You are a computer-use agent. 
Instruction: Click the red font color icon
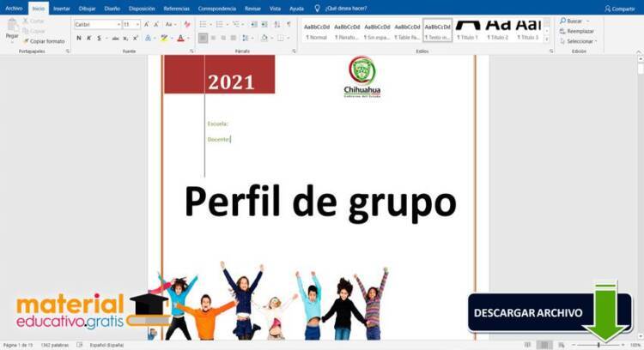(x=179, y=38)
